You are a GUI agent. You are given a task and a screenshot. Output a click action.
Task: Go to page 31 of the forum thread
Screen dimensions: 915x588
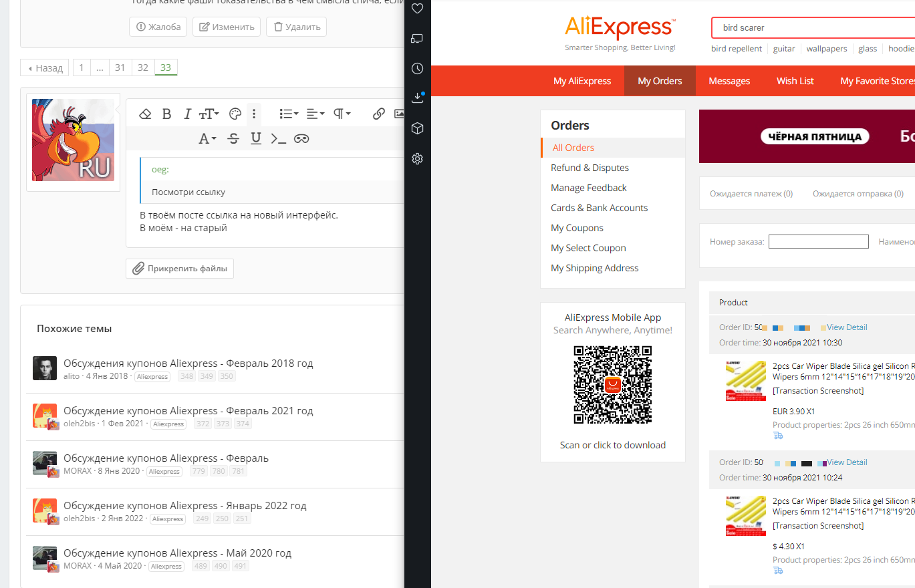120,67
